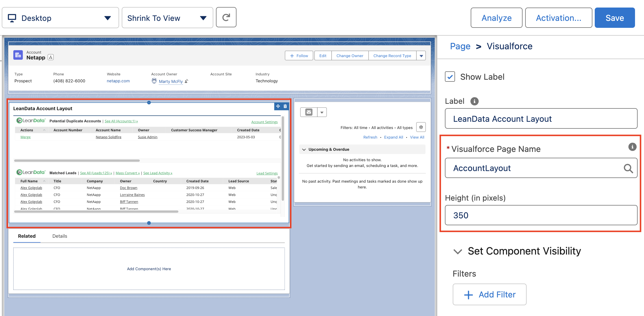Open the Susie Admin owner link
644x316 pixels.
point(148,137)
